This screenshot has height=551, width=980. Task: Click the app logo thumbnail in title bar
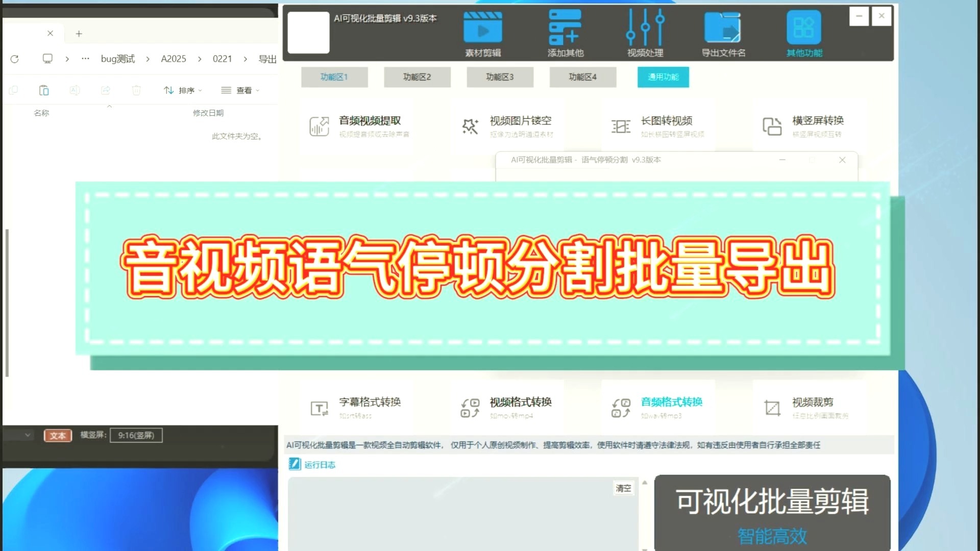click(308, 32)
